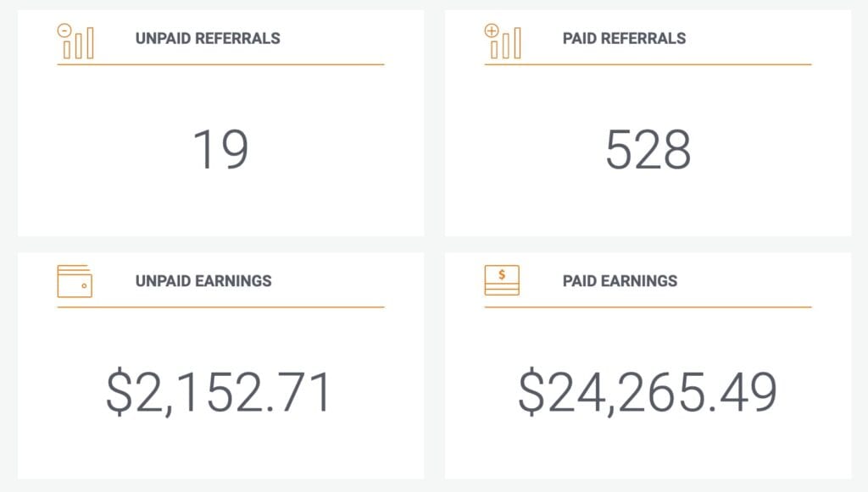Open the Paid Referrals card
Screen dimensions: 868x492
pos(648,123)
